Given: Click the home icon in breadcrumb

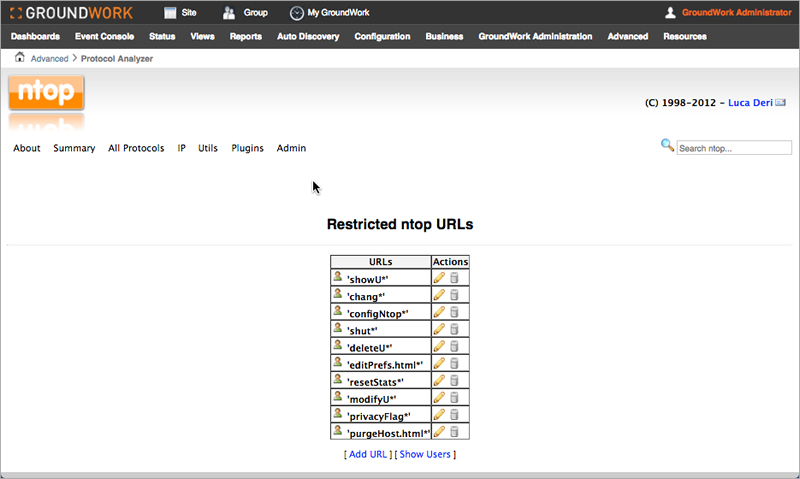Looking at the screenshot, I should [19, 57].
